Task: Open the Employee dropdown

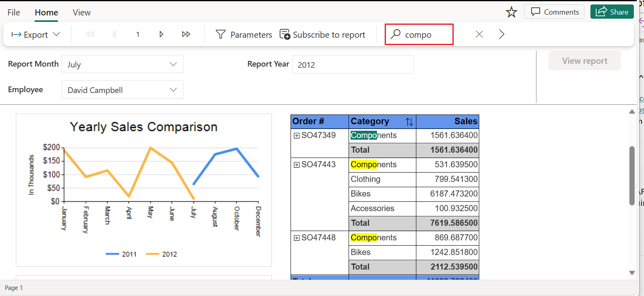Action: pyautogui.click(x=123, y=90)
